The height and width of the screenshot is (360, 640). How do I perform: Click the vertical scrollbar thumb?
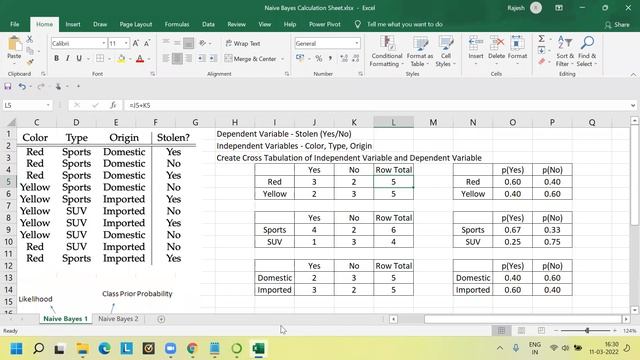(634, 176)
